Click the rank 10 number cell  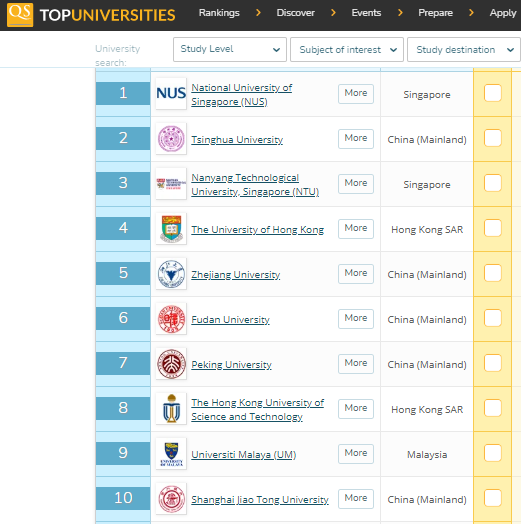point(123,498)
